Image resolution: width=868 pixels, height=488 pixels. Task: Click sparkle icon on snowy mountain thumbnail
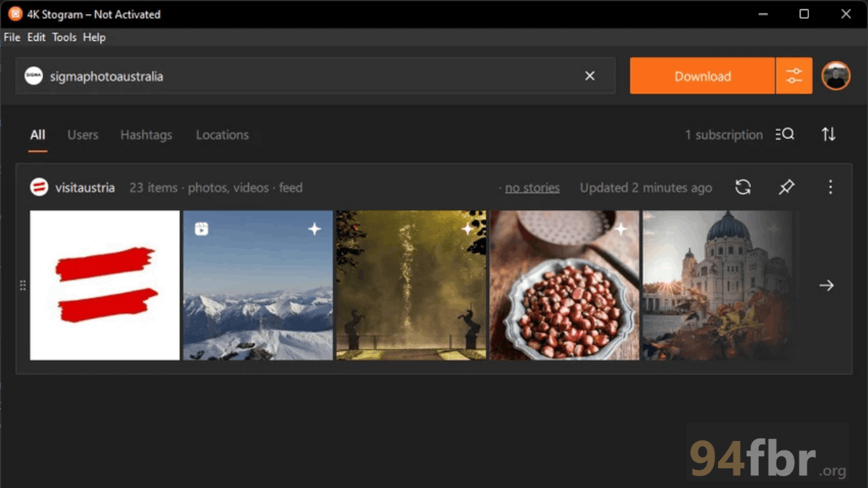point(315,229)
